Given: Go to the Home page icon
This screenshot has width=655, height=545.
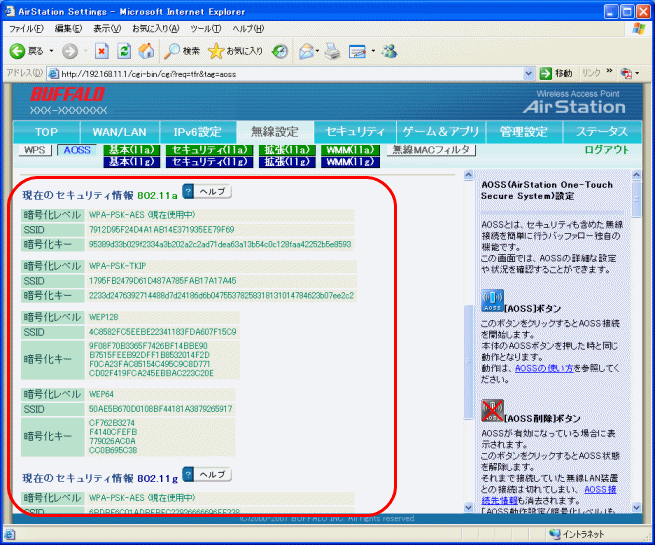Looking at the screenshot, I should pos(146,51).
